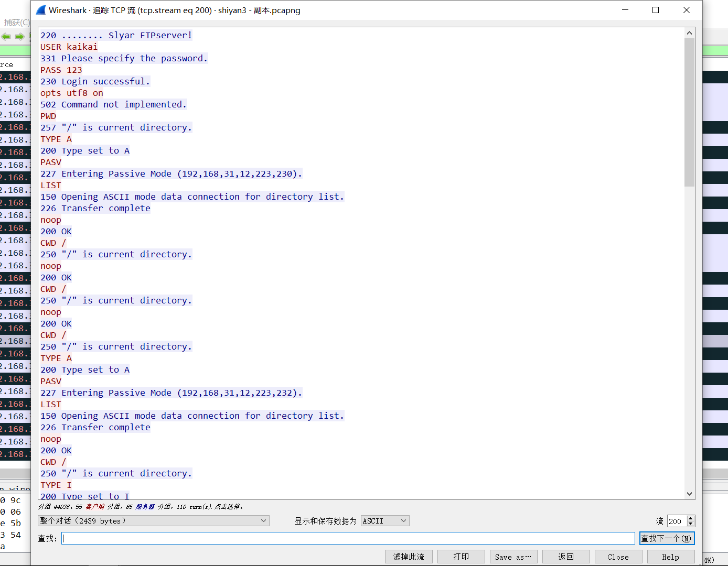Close the dialog with the title bar X
The width and height of the screenshot is (728, 566).
click(x=687, y=10)
